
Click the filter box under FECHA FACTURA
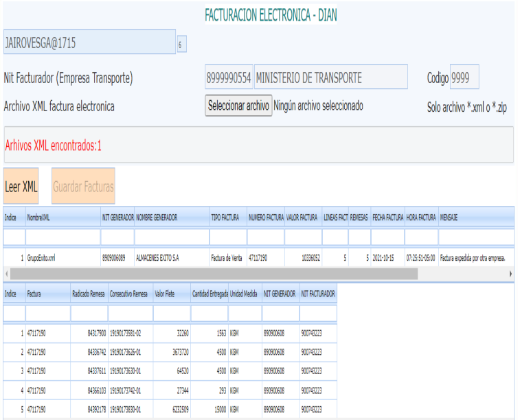pyautogui.click(x=387, y=237)
